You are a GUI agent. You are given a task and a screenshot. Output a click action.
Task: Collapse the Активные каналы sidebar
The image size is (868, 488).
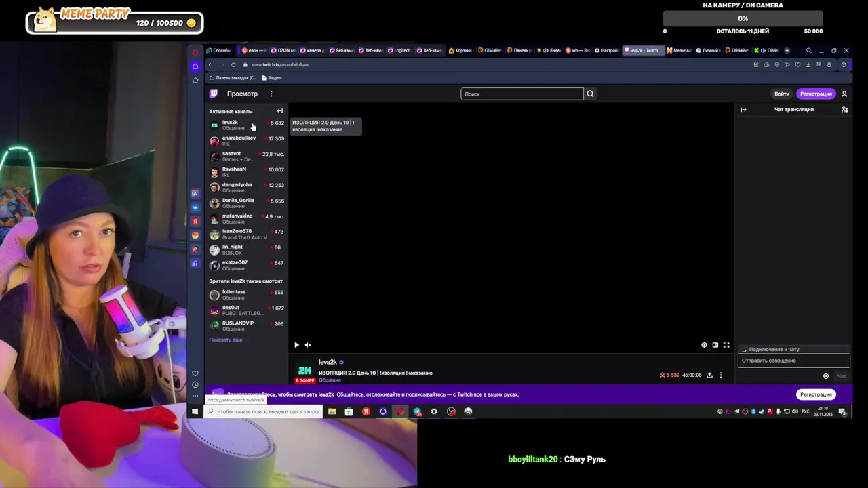(279, 111)
